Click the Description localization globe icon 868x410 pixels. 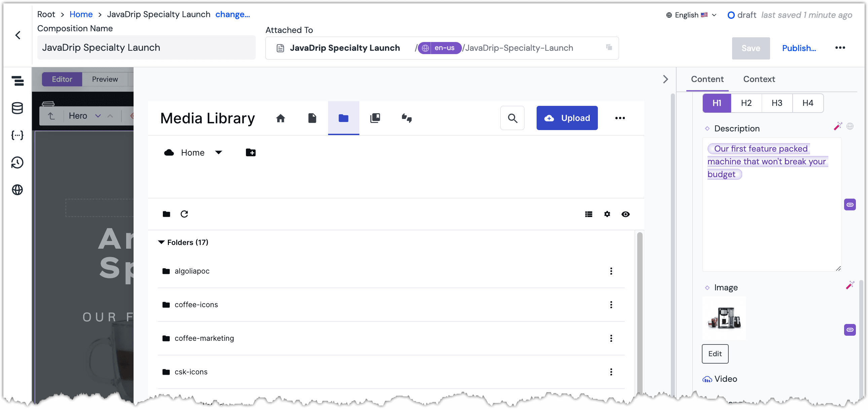point(850,127)
